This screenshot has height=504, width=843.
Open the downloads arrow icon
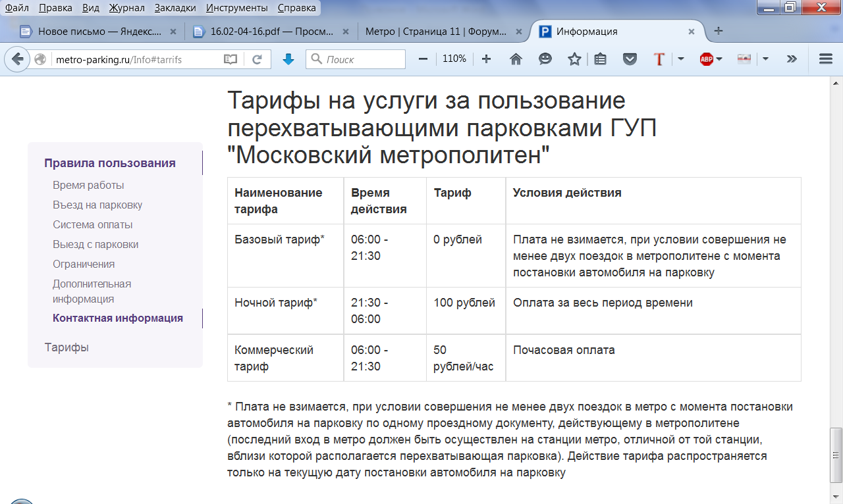288,59
